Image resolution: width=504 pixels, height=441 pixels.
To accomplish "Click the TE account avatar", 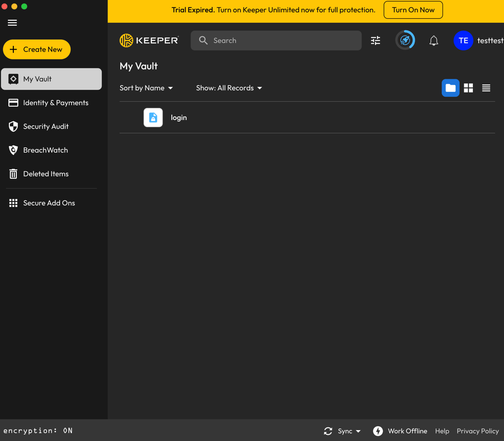I will (x=463, y=40).
